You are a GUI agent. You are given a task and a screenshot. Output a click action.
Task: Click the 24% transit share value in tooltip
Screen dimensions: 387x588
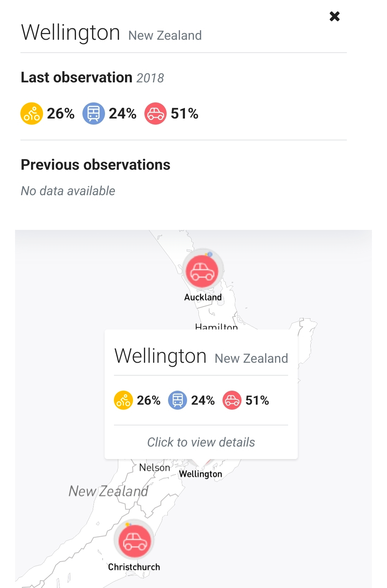coord(203,400)
